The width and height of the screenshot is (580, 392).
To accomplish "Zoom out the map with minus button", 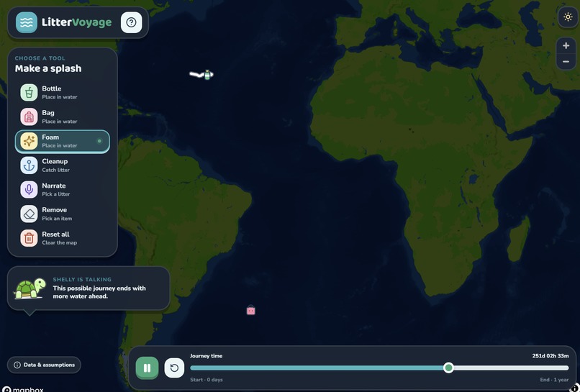I will (566, 61).
